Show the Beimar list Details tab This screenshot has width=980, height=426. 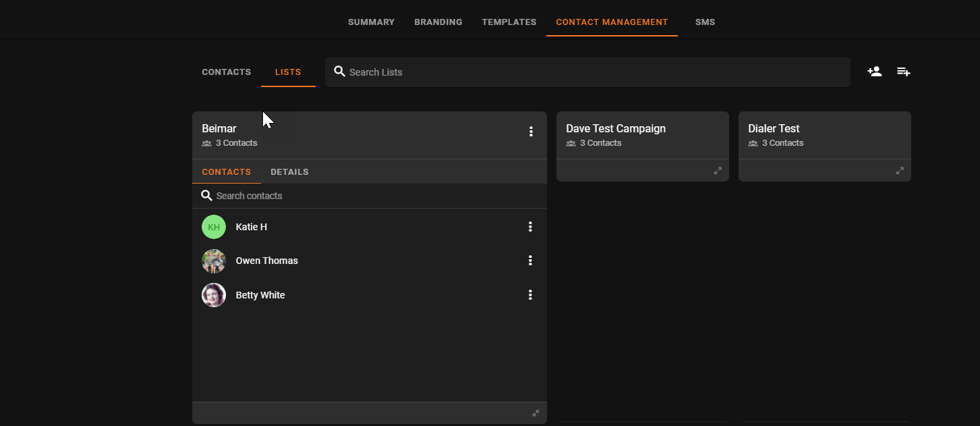tap(289, 172)
